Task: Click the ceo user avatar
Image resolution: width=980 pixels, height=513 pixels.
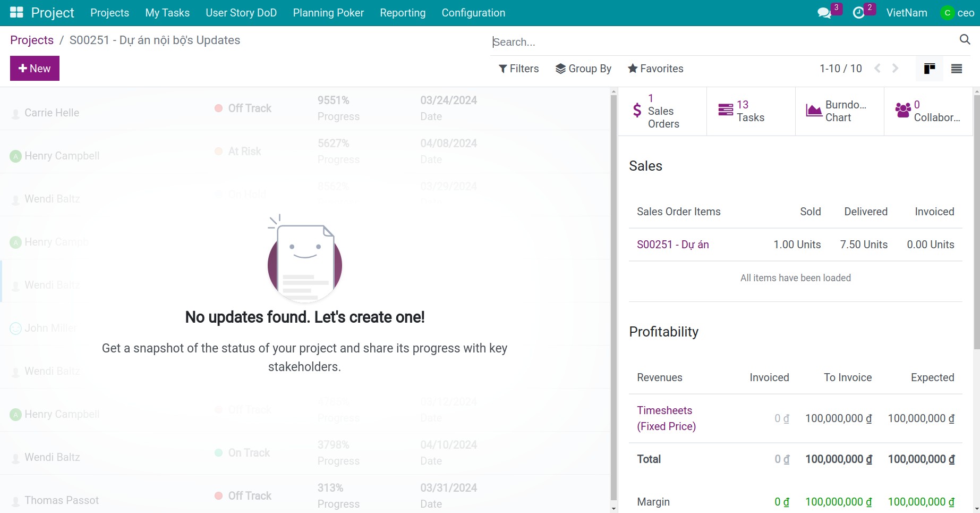Action: tap(947, 13)
